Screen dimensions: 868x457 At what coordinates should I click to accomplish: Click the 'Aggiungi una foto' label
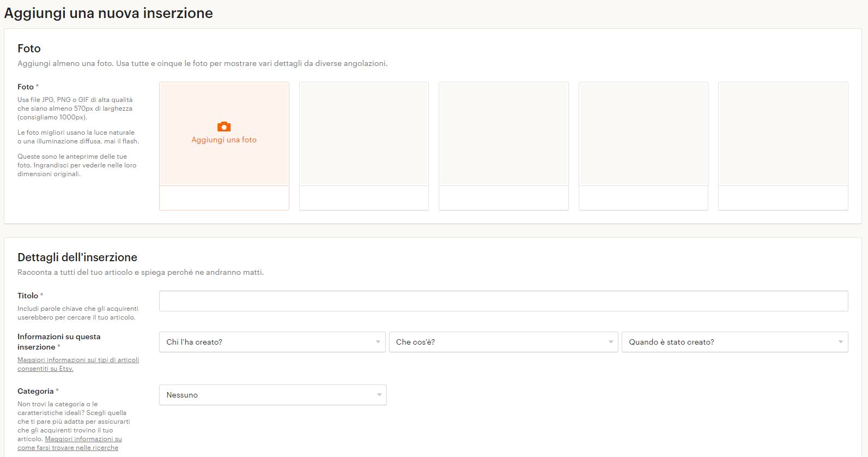pos(224,140)
